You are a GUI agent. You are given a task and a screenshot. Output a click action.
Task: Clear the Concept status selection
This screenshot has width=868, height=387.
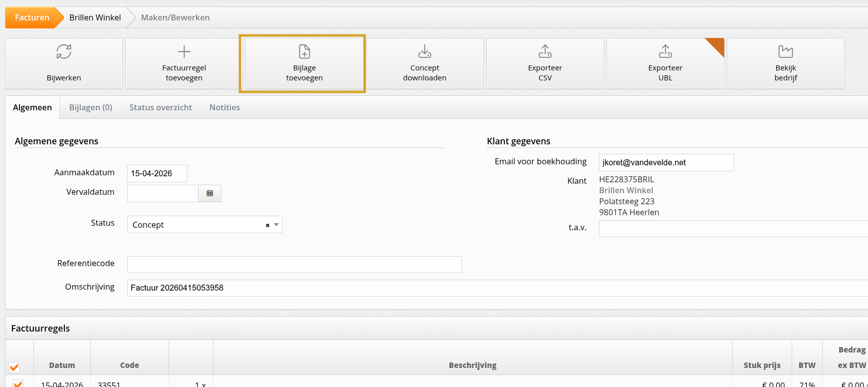[x=267, y=225]
